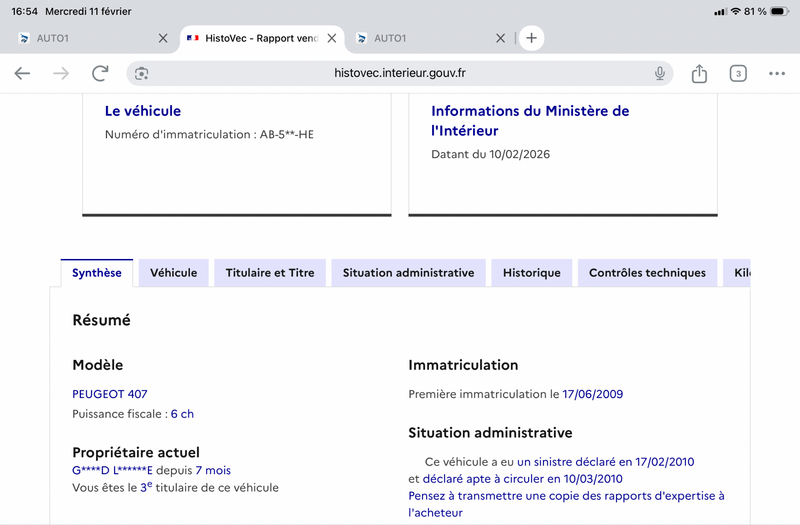Open a new tab with plus icon
800x525 pixels.
[531, 38]
